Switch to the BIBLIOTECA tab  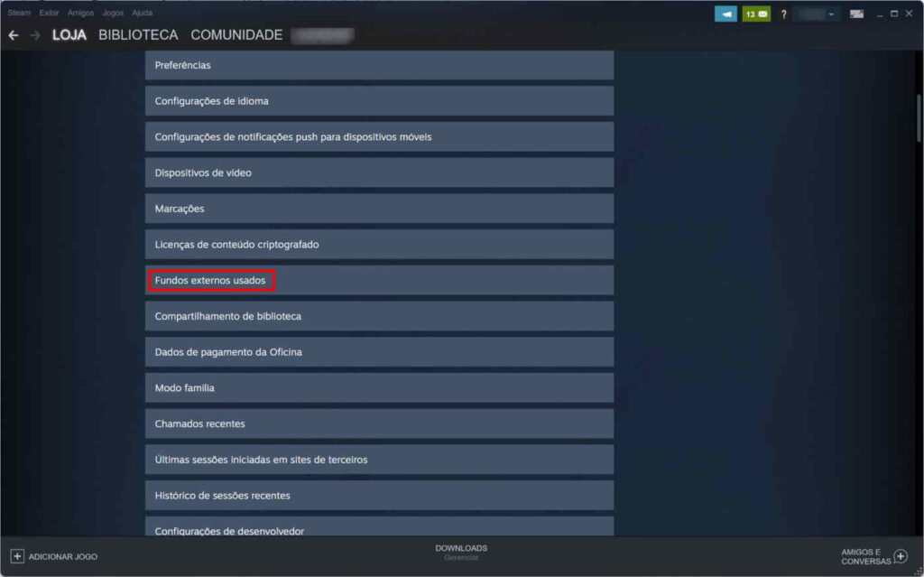[137, 35]
